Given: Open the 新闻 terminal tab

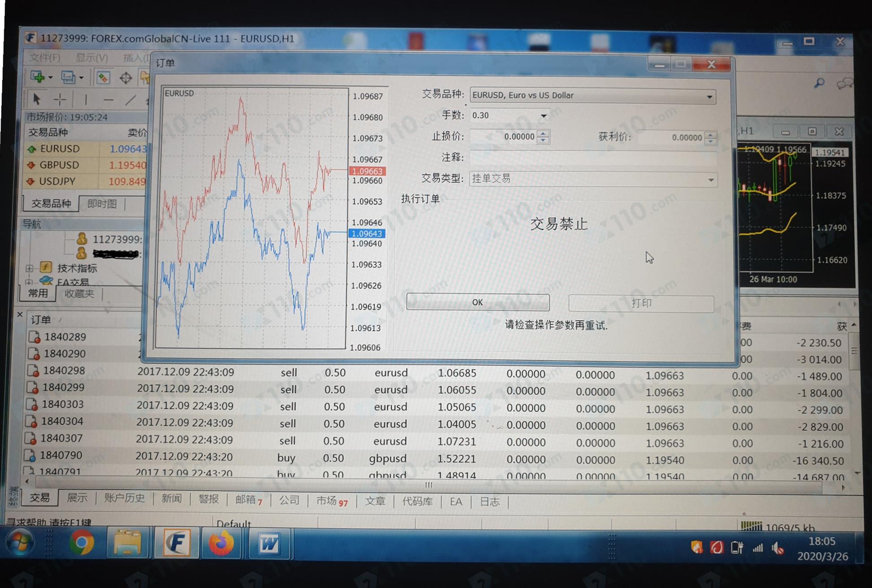Looking at the screenshot, I should pos(171,499).
